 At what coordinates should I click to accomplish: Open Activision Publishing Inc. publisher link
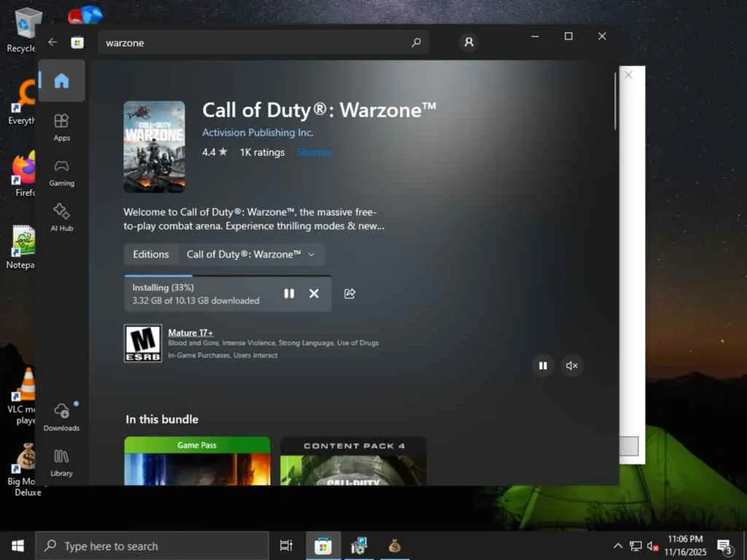click(258, 133)
